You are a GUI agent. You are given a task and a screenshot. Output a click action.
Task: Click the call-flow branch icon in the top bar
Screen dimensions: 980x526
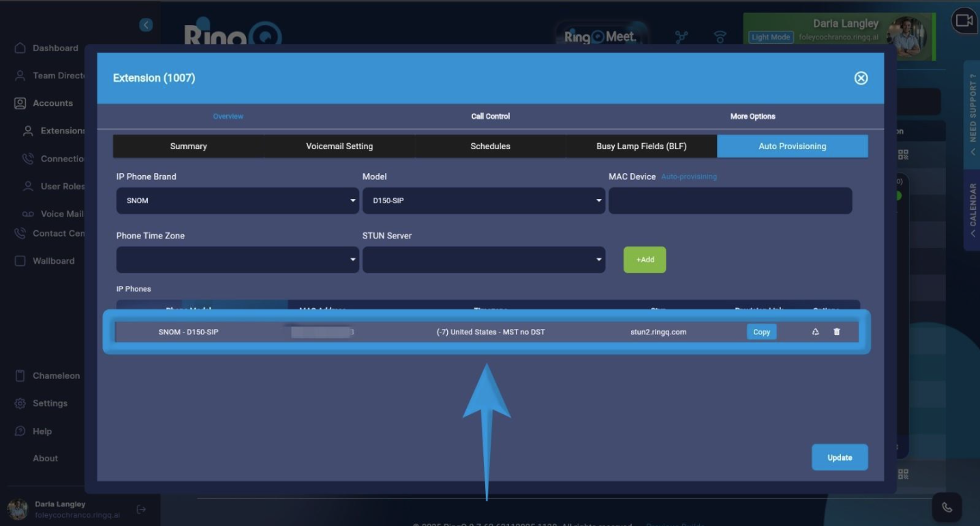tap(681, 37)
